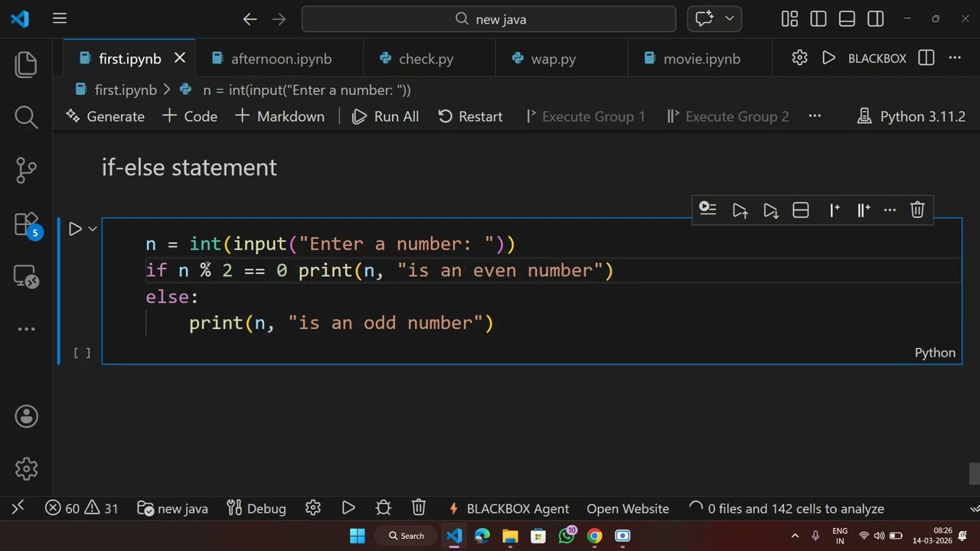
Task: Toggle the bottom panel visibility
Action: tap(847, 19)
